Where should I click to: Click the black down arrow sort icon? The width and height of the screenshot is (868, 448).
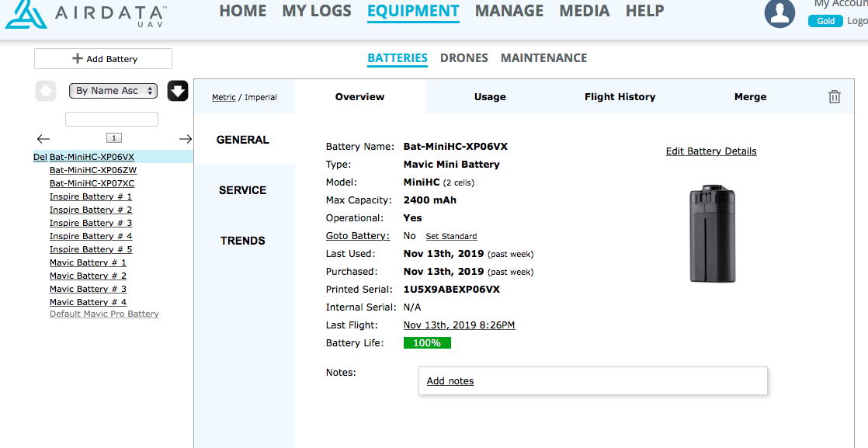(178, 91)
